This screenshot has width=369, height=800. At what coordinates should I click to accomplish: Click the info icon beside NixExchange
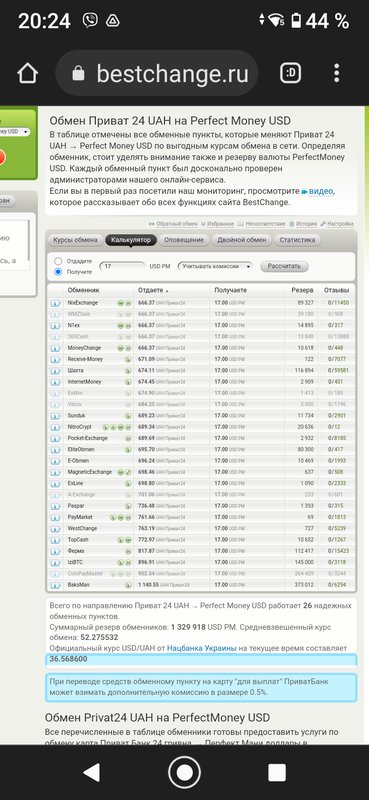[55, 303]
